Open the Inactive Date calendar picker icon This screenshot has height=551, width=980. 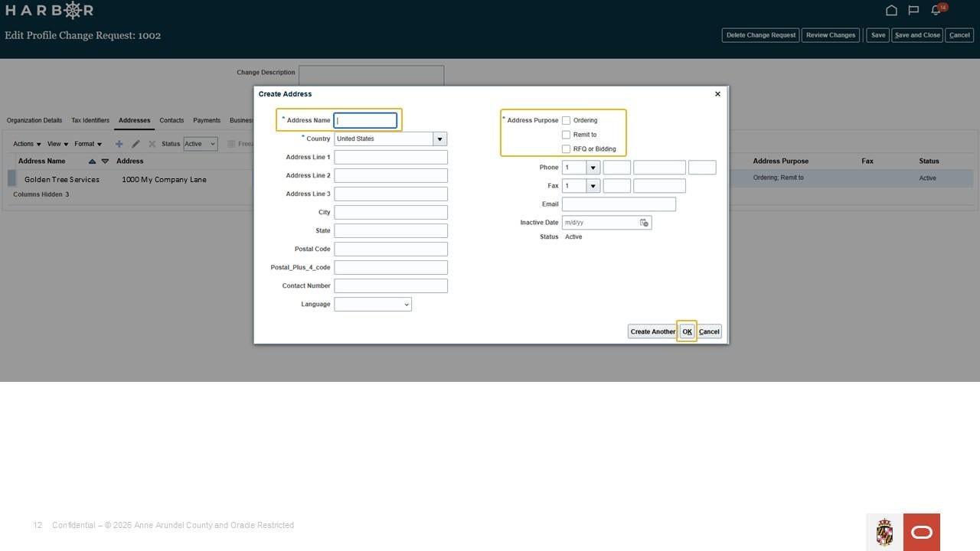644,223
